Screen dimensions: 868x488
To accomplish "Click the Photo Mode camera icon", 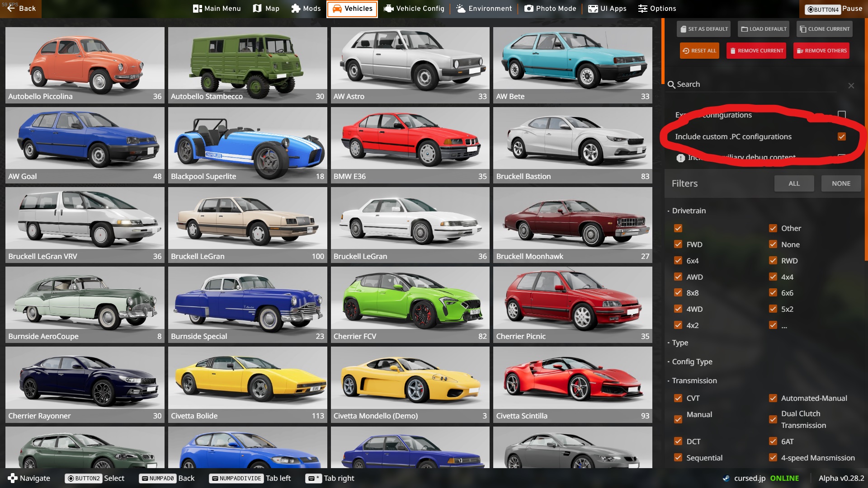I will click(528, 9).
